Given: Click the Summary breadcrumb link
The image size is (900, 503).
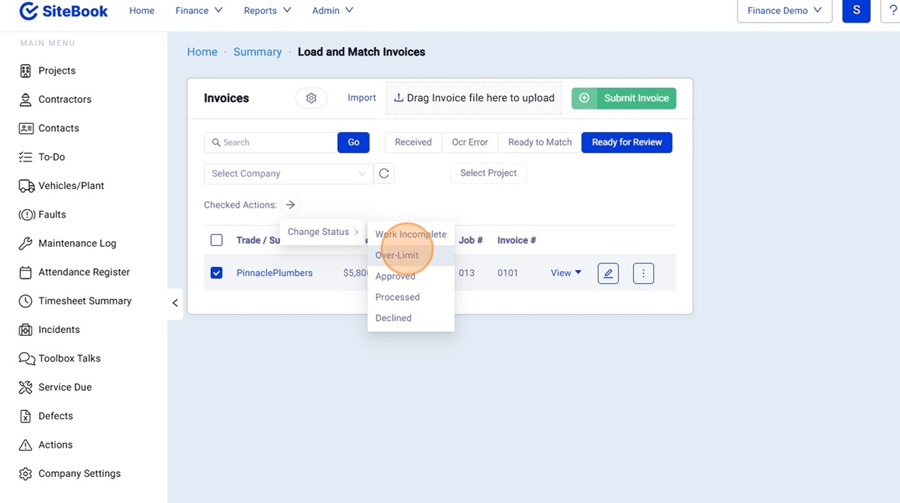Looking at the screenshot, I should (x=257, y=52).
